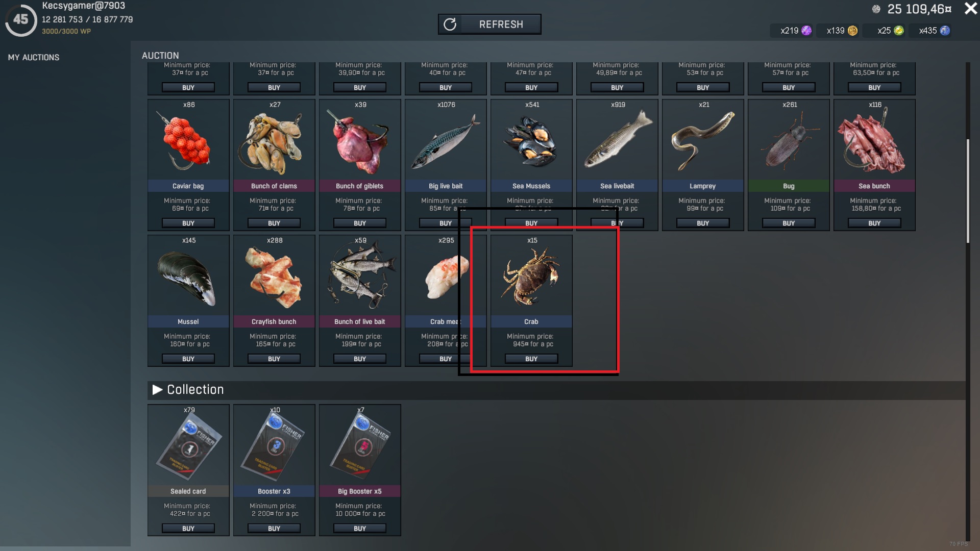The height and width of the screenshot is (551, 980).
Task: Click the blue x435 currency coin icon
Action: 945,31
